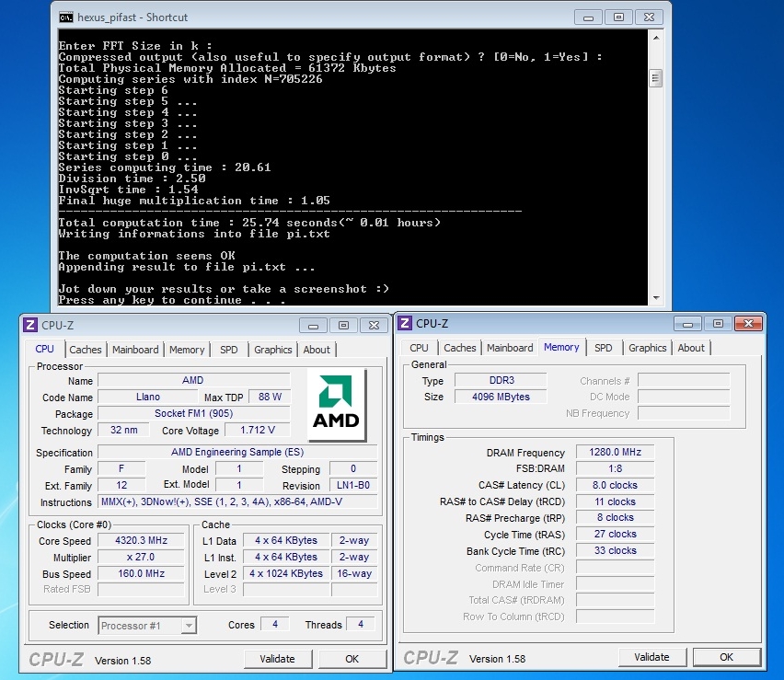
Task: Click the CAS# Latency value 8.0 clocks
Action: pyautogui.click(x=615, y=485)
